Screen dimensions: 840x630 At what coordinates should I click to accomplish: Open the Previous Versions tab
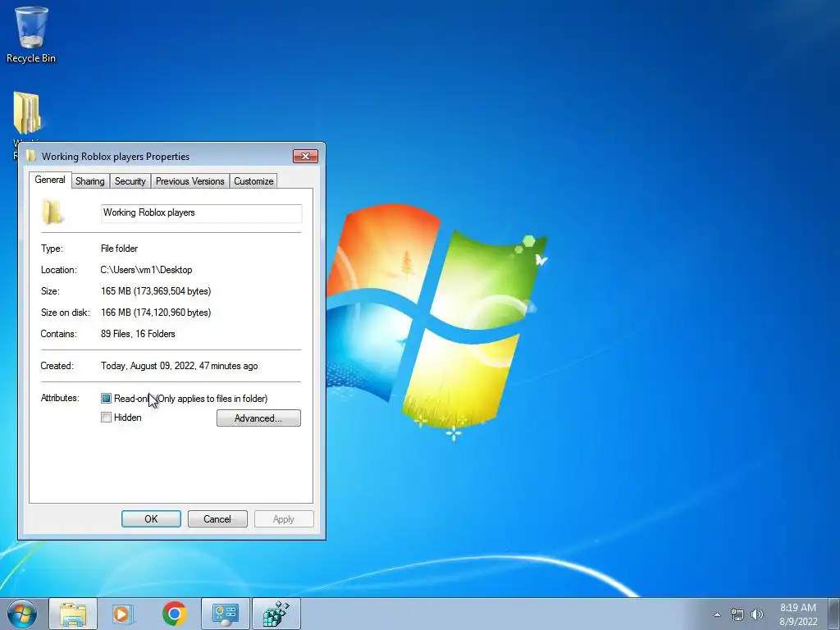(x=190, y=181)
